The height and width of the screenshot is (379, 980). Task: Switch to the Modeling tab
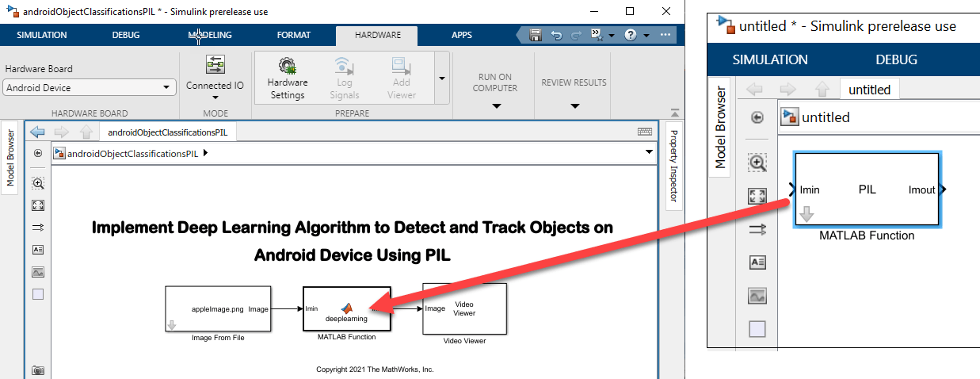210,35
